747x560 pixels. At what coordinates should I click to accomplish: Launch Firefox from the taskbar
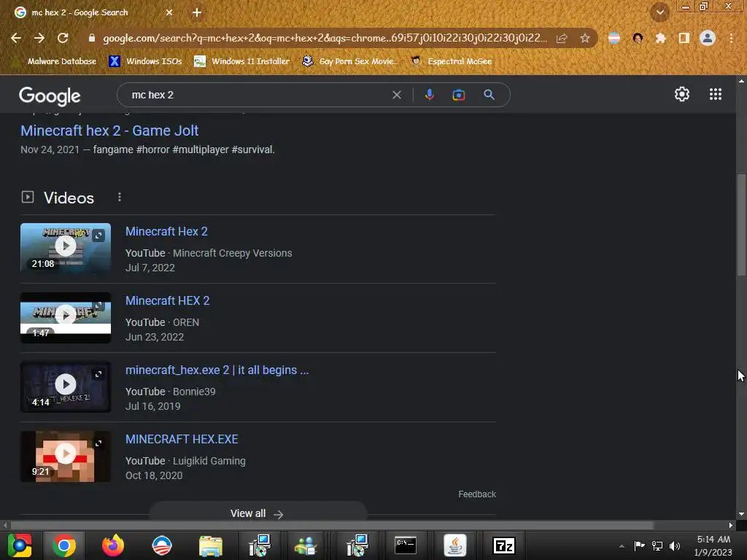point(113,545)
